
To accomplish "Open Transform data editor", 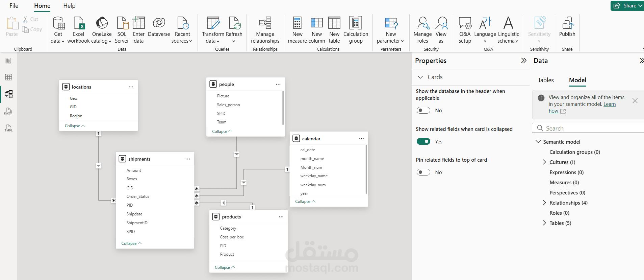I will 213,30.
